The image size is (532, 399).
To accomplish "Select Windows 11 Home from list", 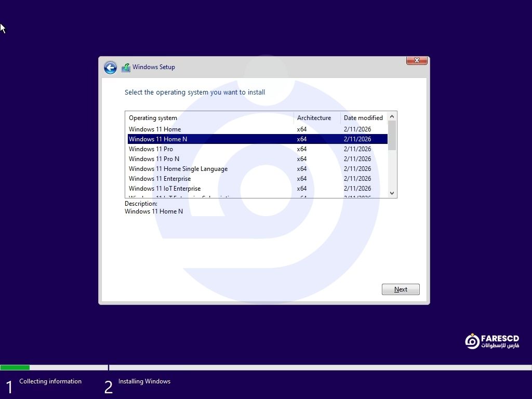I will click(x=155, y=129).
